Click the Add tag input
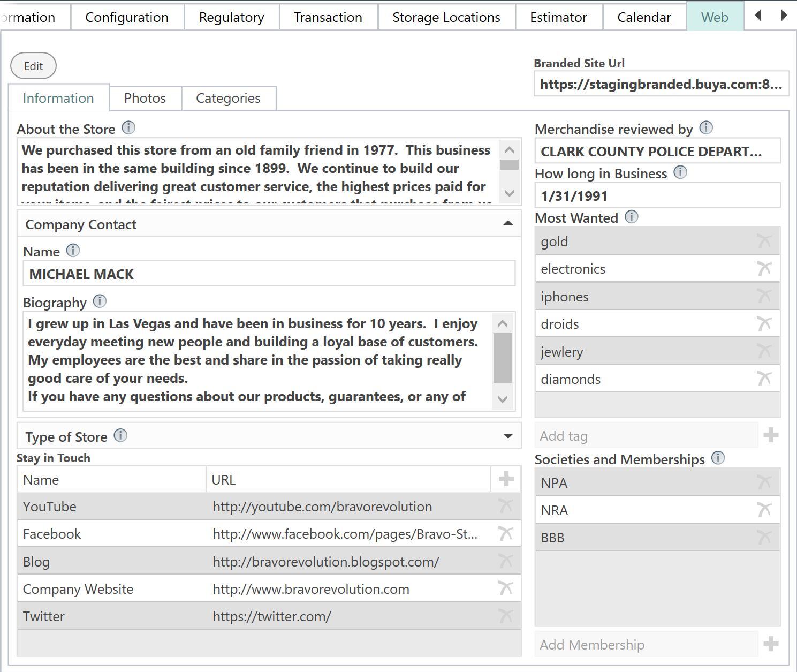797x672 pixels. (x=646, y=435)
